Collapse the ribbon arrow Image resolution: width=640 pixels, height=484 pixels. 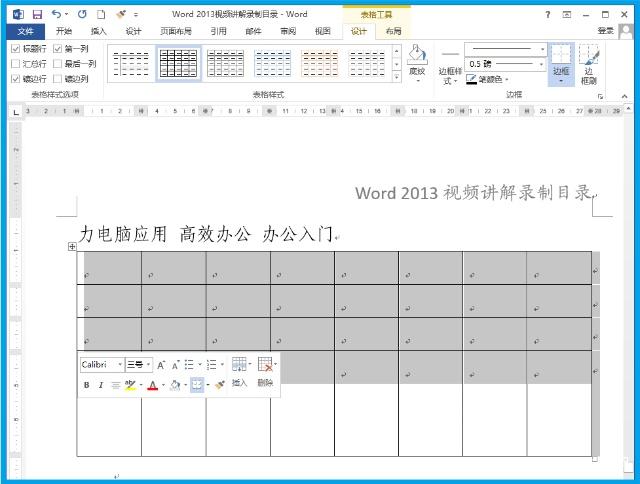(x=624, y=96)
